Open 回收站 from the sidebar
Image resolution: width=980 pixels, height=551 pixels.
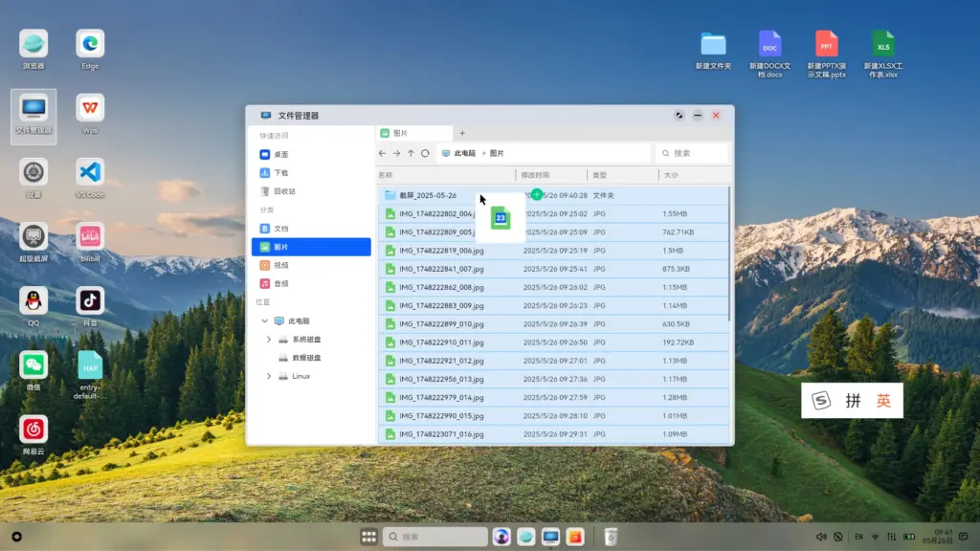pyautogui.click(x=284, y=191)
